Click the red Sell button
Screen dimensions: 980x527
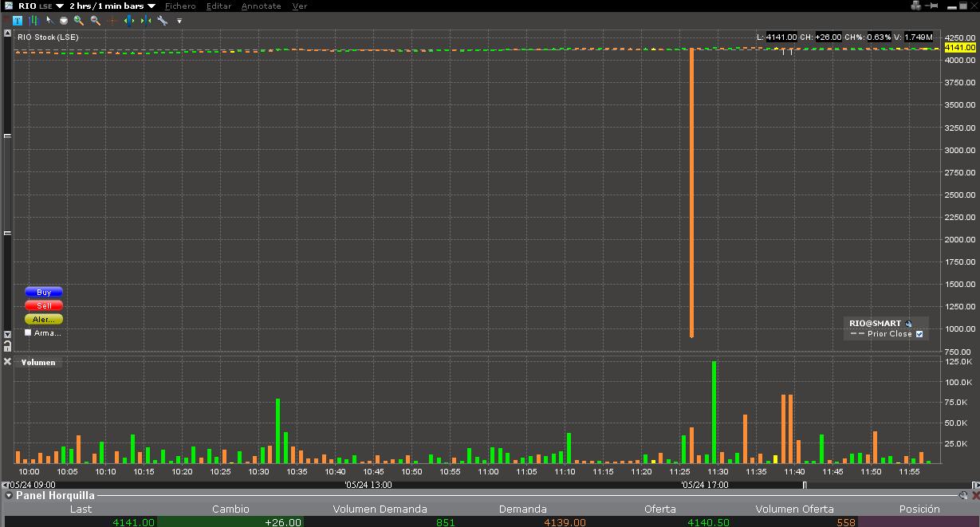[x=44, y=305]
